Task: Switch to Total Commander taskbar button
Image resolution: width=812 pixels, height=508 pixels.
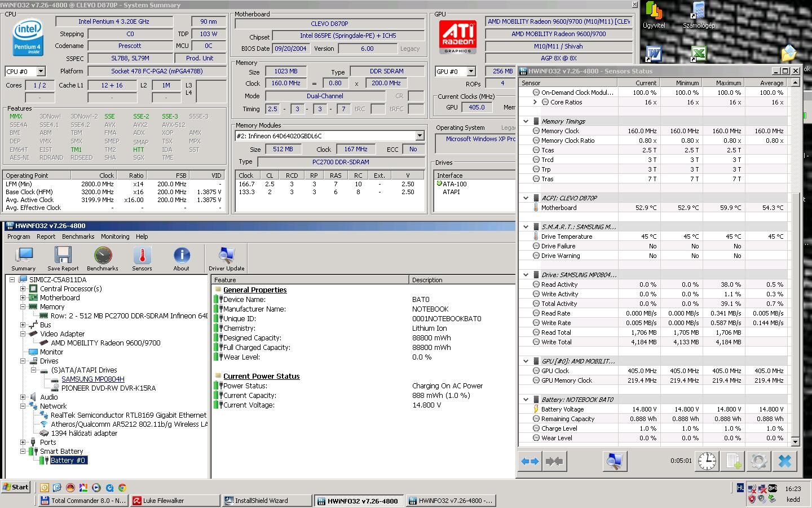Action: click(x=83, y=500)
